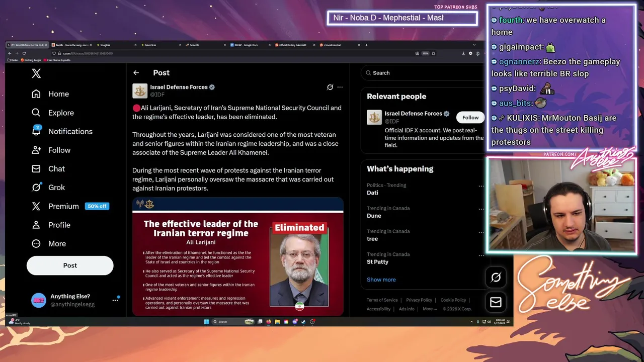
Task: Click Terms of Service footer link
Action: click(x=382, y=300)
